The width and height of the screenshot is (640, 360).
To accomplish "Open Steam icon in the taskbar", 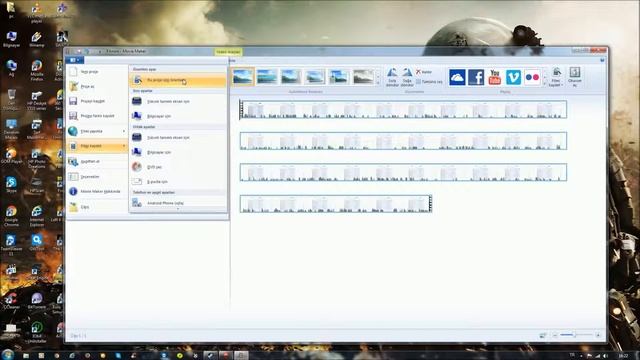I will pos(210,356).
